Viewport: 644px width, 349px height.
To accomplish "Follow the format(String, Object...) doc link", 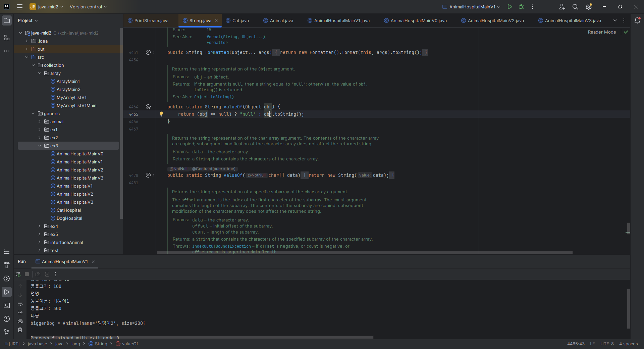I will coord(236,37).
